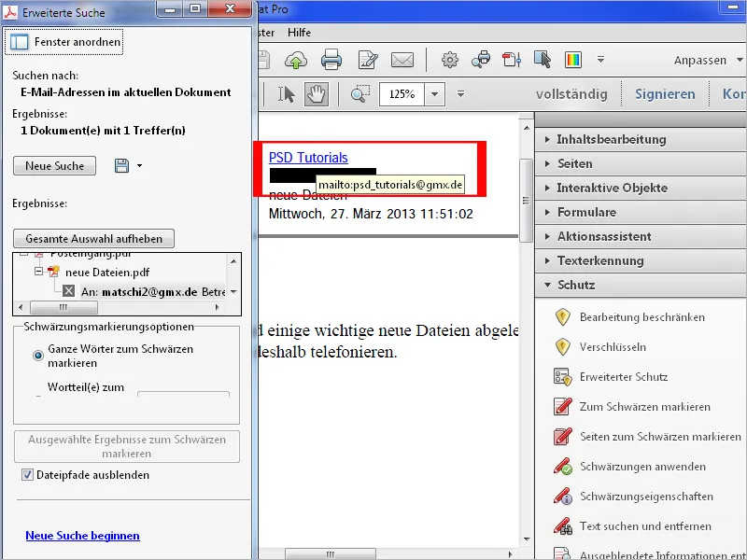Screen dimensions: 747x560
Task: Select Ganze Wörter zum Schwärzen markieren radio
Action: pos(38,356)
